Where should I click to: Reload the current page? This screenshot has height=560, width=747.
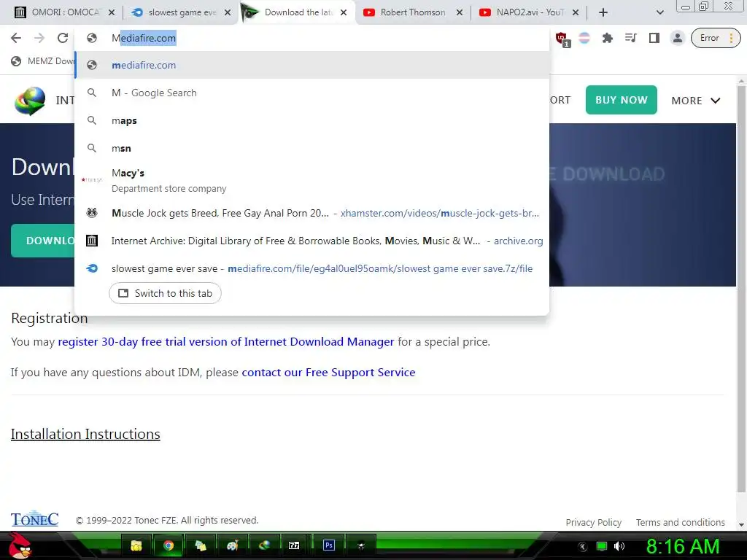tap(63, 38)
